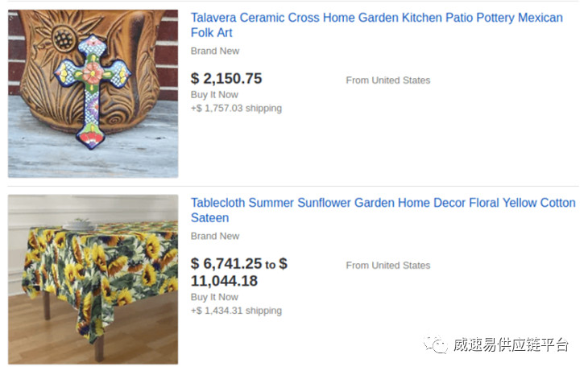Click the WeChat logo icon in watermark
This screenshot has width=588, height=371.
tap(436, 344)
